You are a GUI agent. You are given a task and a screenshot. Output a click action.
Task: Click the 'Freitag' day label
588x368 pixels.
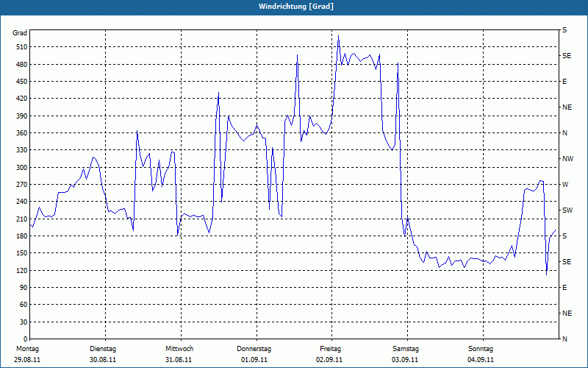point(330,349)
